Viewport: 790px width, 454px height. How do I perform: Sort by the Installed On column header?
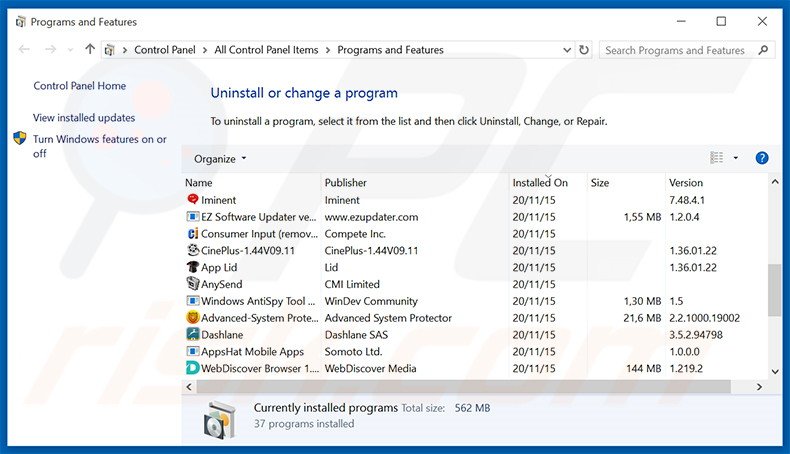click(x=540, y=182)
